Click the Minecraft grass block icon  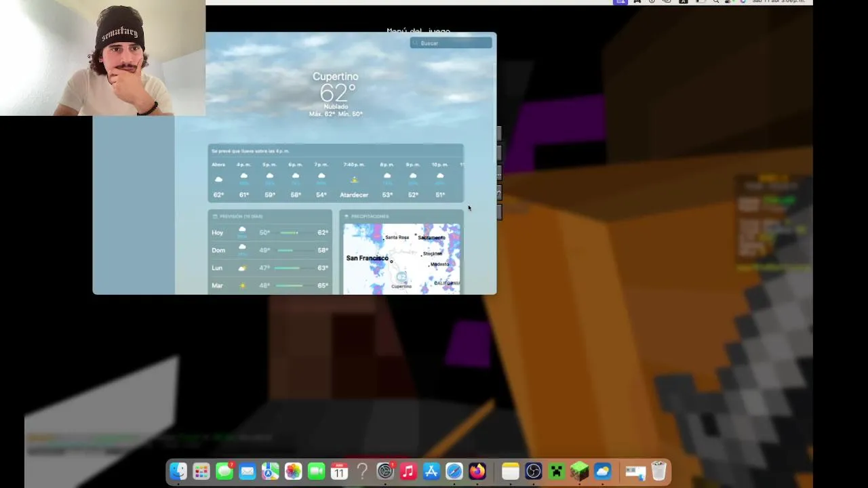[580, 471]
